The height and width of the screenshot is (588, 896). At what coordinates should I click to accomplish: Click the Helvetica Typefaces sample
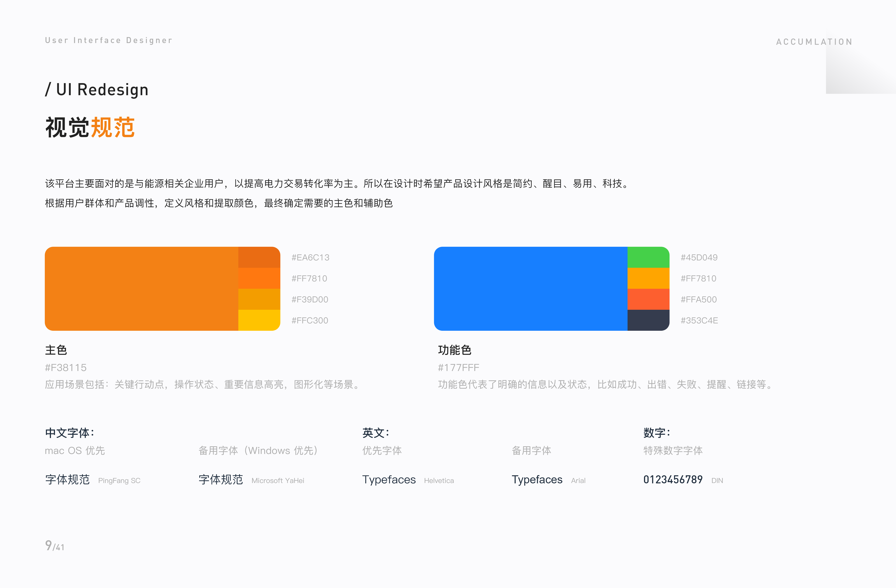[x=388, y=479]
